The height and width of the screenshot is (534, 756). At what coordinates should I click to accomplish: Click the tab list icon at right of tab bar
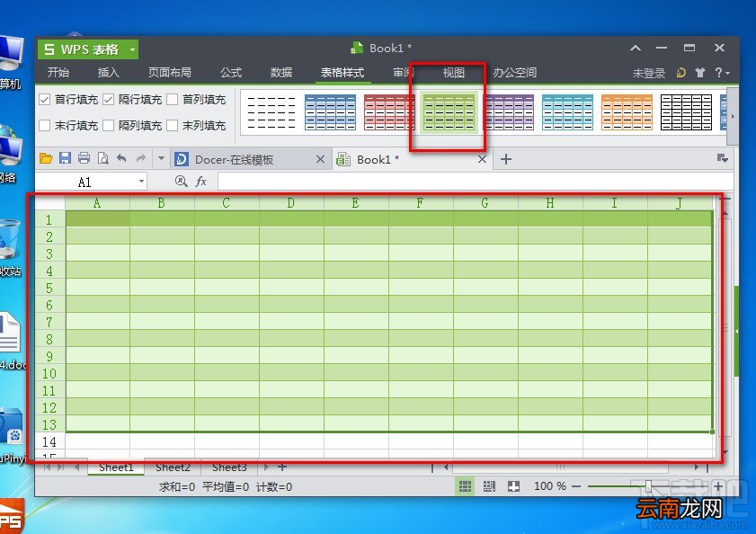[x=722, y=158]
